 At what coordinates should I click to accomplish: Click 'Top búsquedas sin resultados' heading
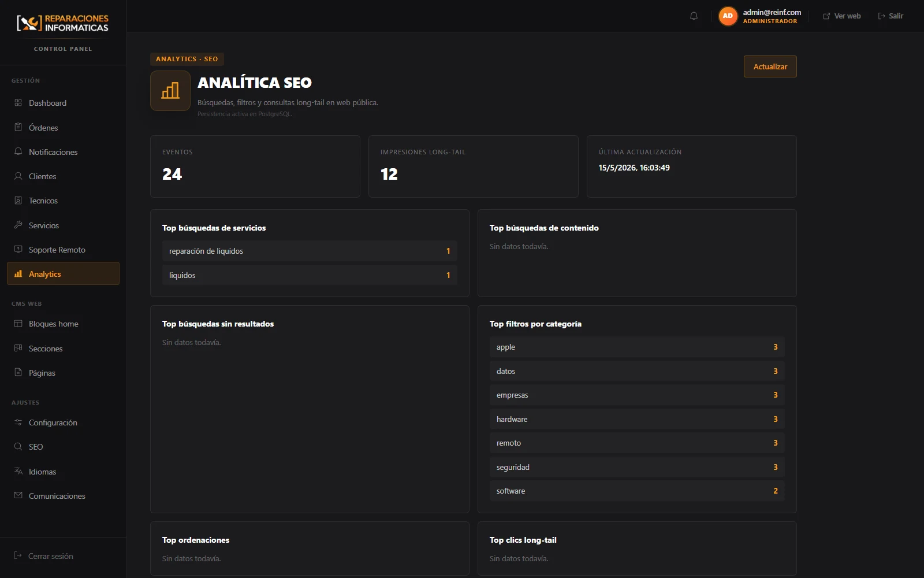pyautogui.click(x=218, y=324)
